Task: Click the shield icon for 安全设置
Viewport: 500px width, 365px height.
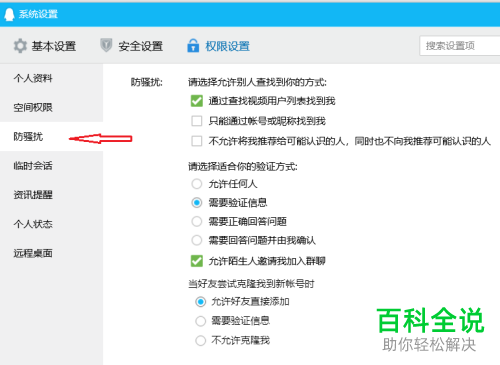Action: pyautogui.click(x=106, y=45)
